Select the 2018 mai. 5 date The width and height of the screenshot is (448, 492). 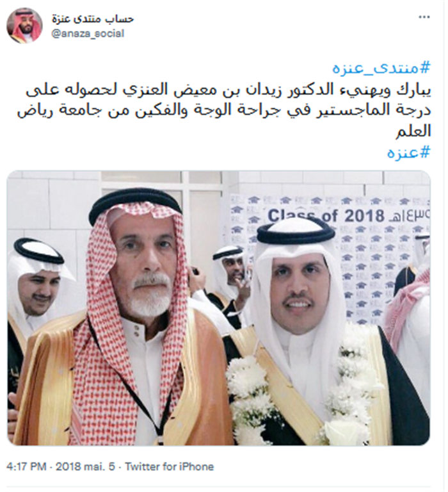coord(85,466)
